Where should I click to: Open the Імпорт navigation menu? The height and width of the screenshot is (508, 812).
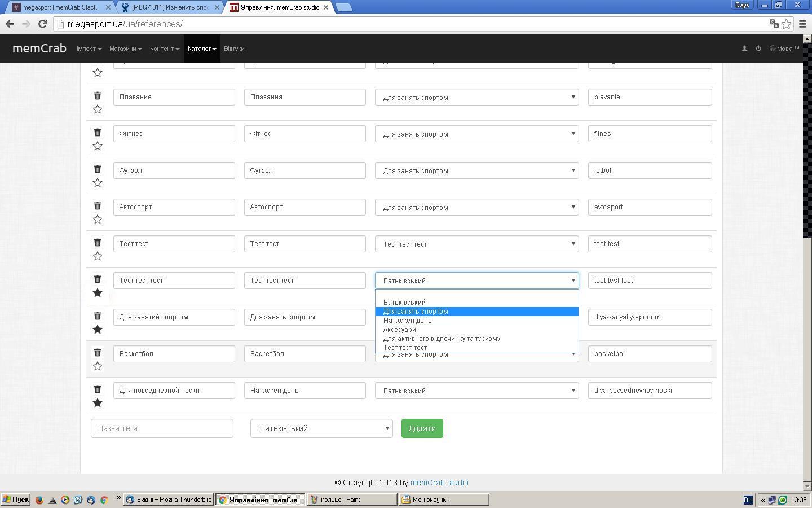pyautogui.click(x=89, y=49)
